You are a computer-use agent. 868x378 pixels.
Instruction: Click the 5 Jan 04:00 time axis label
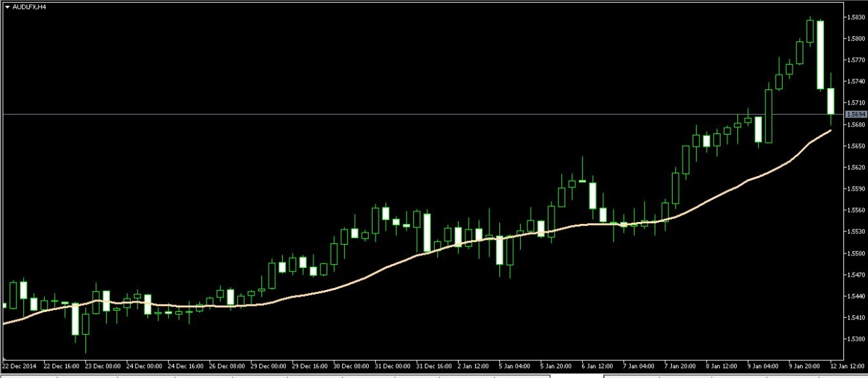click(516, 366)
